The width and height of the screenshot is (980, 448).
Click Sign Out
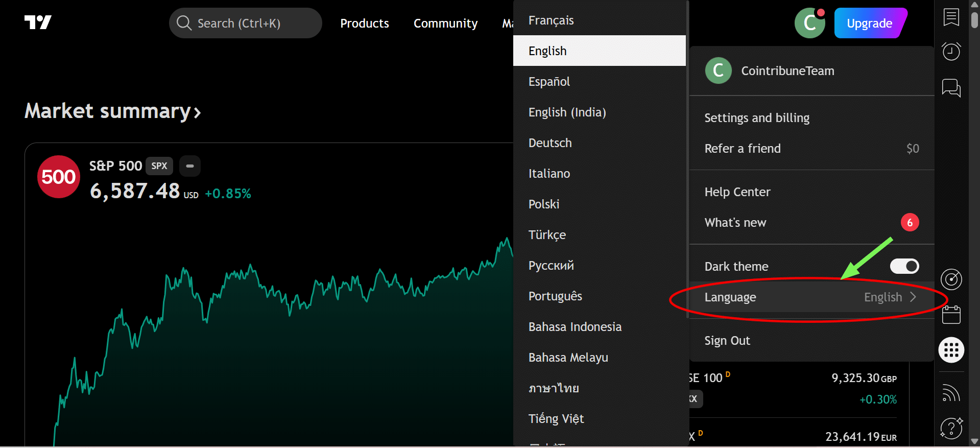(727, 341)
